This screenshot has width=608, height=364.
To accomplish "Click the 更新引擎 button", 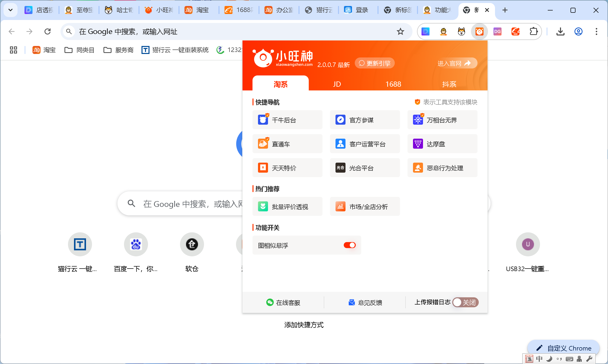I will click(374, 63).
